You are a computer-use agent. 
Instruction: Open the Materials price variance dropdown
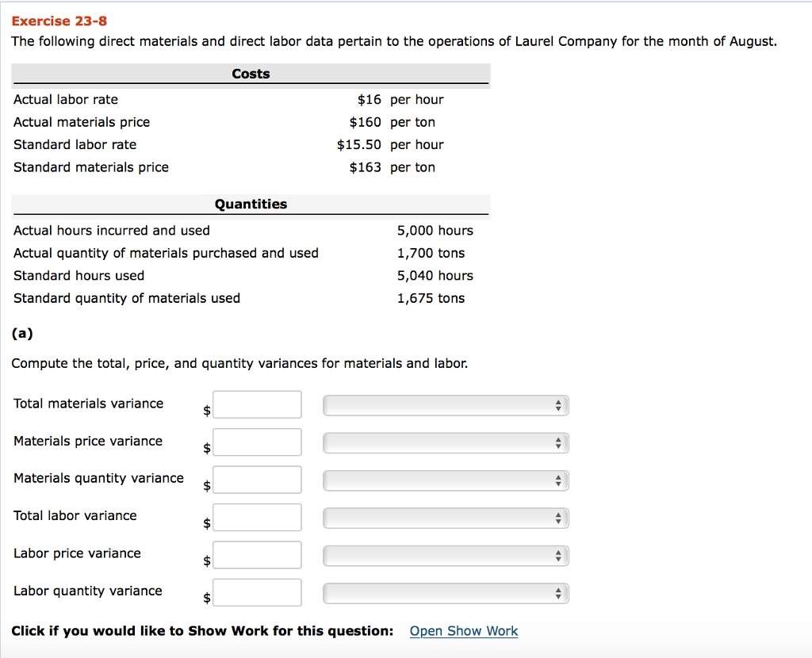pos(444,442)
